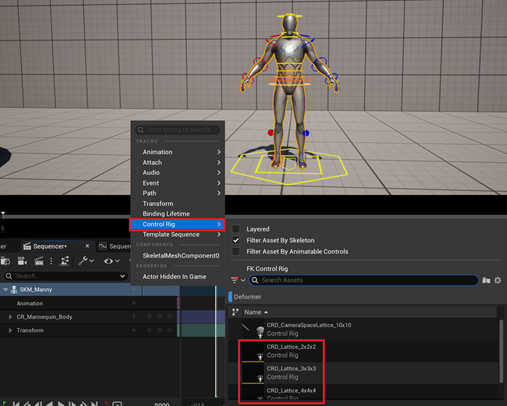Pick the CRD_Lattice_4x4x4 asset
The width and height of the screenshot is (507, 406).
[x=363, y=392]
